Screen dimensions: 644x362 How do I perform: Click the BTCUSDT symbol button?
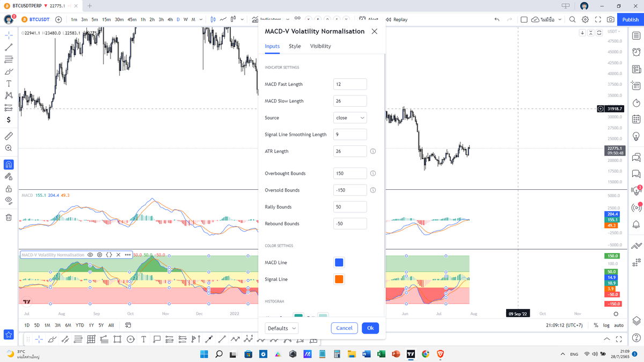coord(35,19)
